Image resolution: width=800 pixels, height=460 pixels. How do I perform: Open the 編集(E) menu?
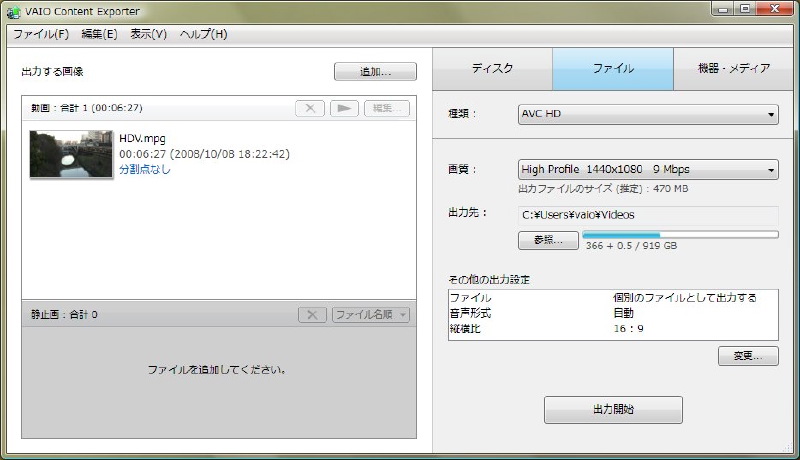pyautogui.click(x=99, y=34)
